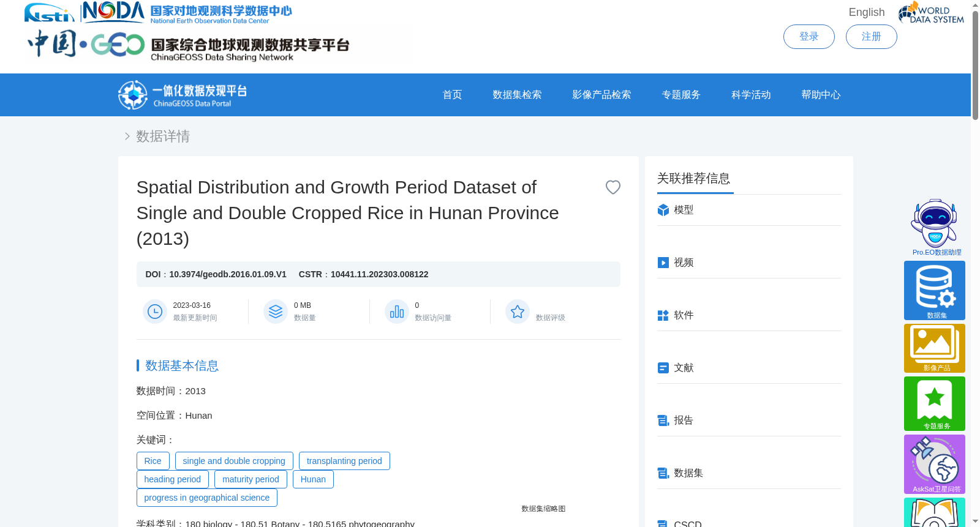Click the 注册 register button
Image resolution: width=980 pixels, height=527 pixels.
871,37
